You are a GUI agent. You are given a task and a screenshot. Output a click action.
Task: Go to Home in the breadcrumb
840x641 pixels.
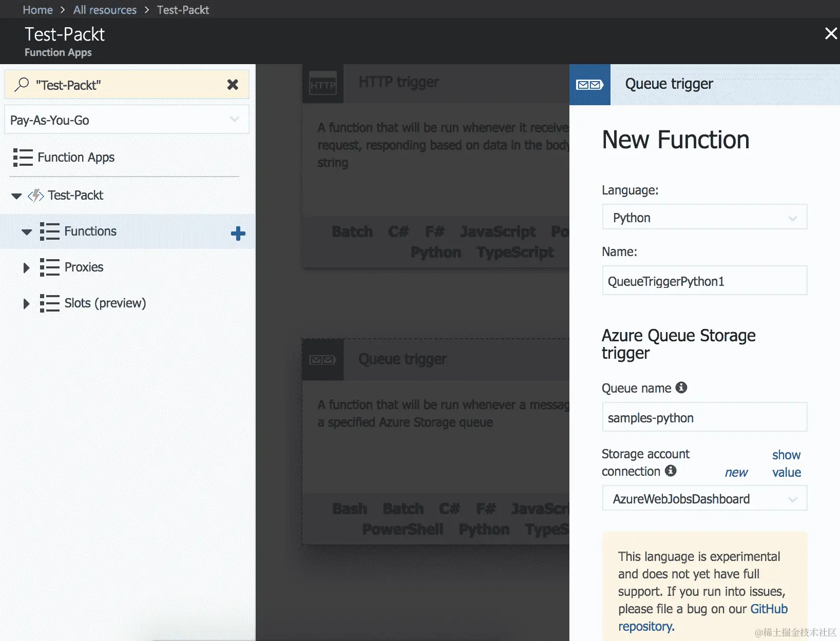point(37,10)
